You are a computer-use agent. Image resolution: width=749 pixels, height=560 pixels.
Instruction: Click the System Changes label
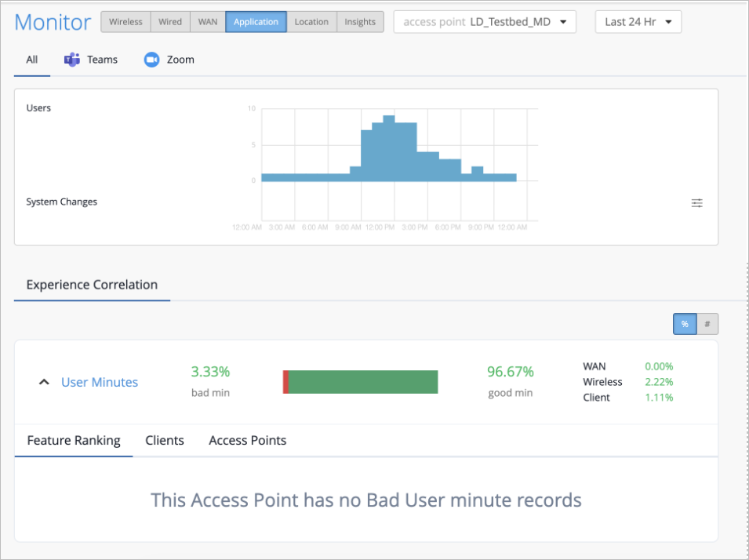(62, 202)
